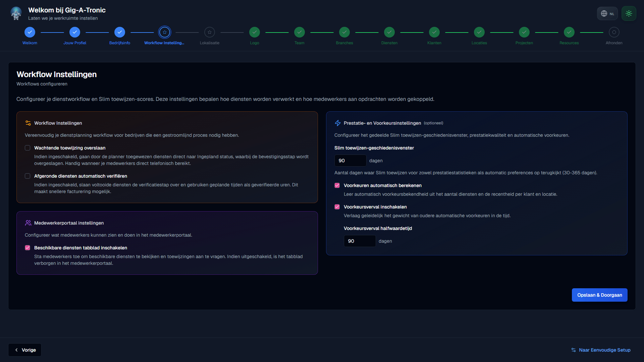Click the Medewerkerportaal users icon
This screenshot has width=644, height=362.
tap(28, 223)
